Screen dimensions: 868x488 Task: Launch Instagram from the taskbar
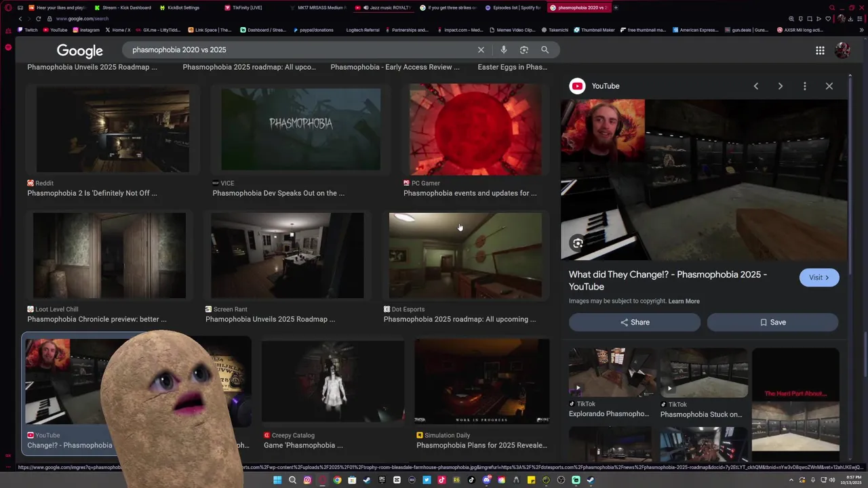(x=307, y=480)
